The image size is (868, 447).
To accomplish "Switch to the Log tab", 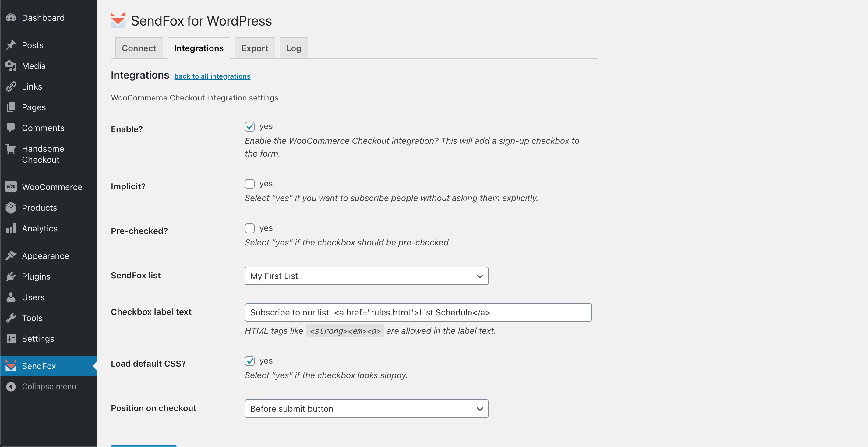I will (294, 48).
